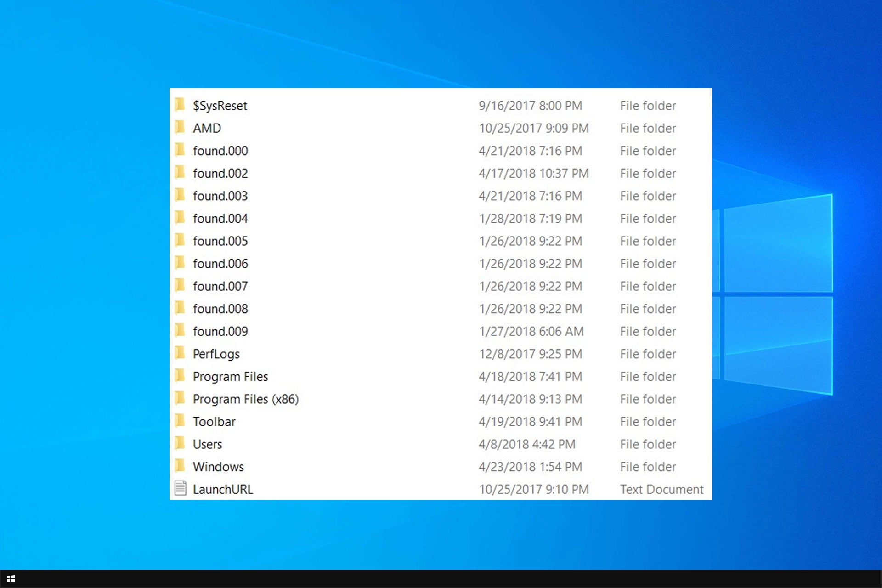Select the found.003 folder name
The width and height of the screenshot is (882, 588).
[x=220, y=196]
